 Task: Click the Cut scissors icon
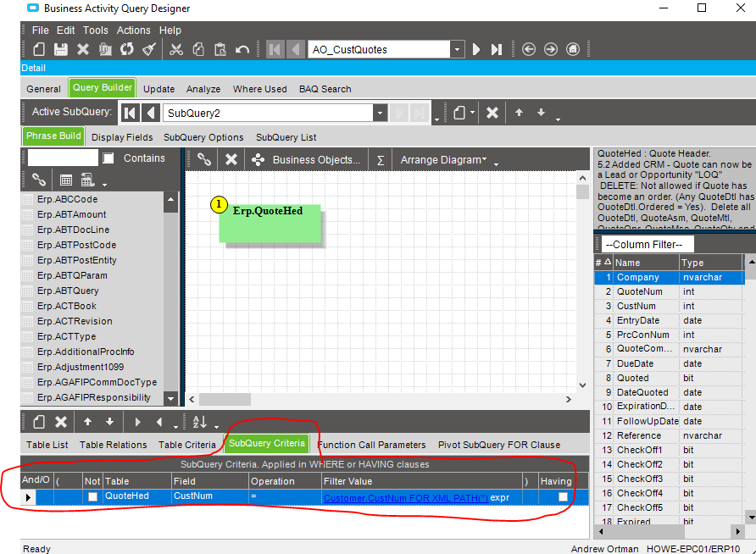(x=176, y=49)
